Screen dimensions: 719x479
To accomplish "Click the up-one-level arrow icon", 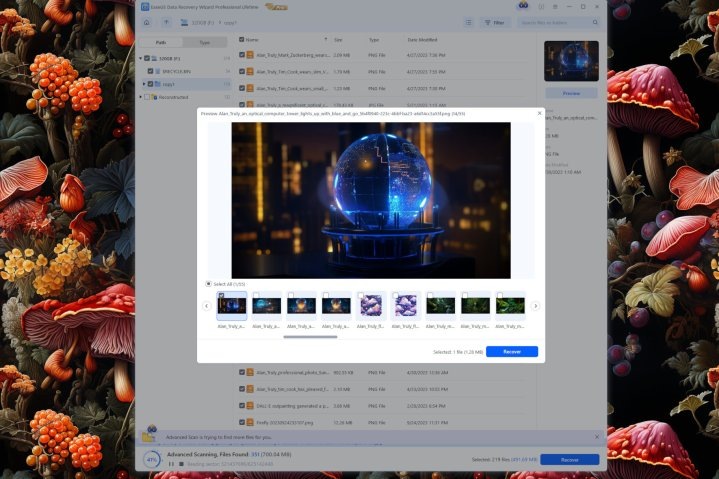I will coord(166,22).
